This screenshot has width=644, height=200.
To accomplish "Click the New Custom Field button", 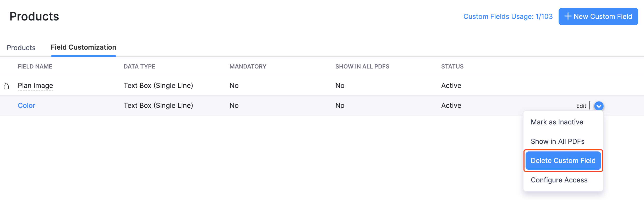I will pyautogui.click(x=598, y=16).
